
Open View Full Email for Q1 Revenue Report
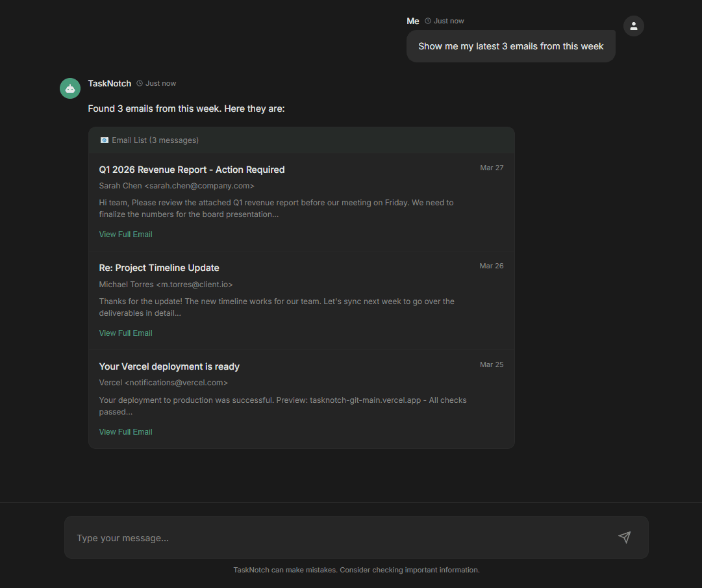[125, 234]
